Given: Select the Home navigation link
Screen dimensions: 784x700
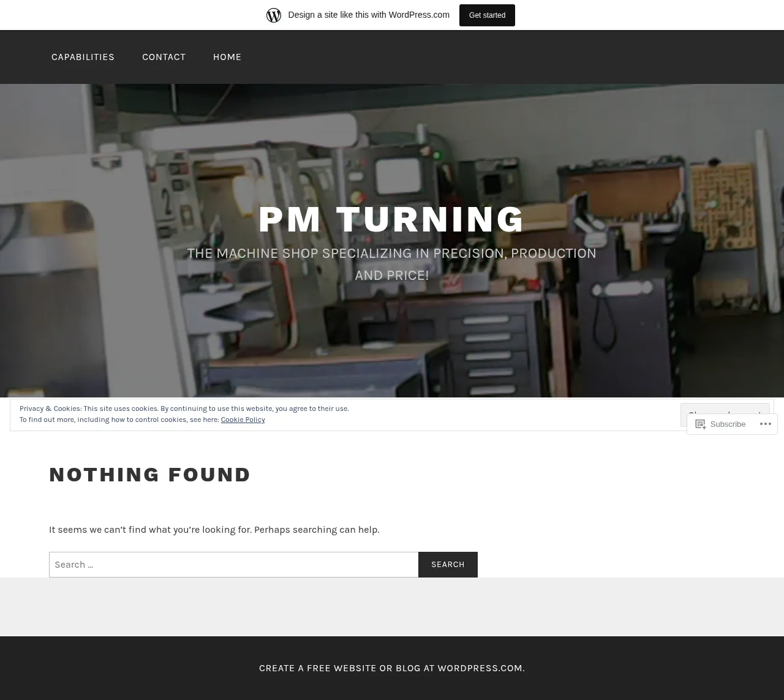Looking at the screenshot, I should 227,56.
